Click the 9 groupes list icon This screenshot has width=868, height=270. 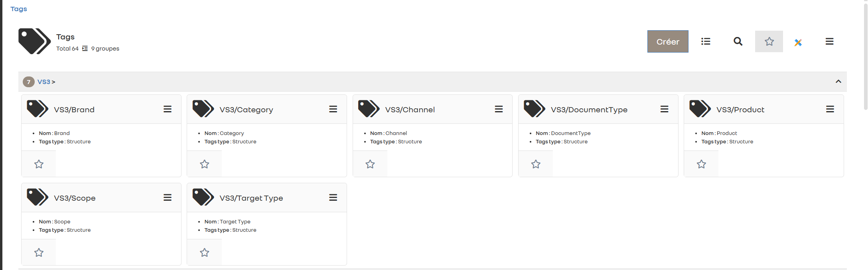pyautogui.click(x=85, y=49)
